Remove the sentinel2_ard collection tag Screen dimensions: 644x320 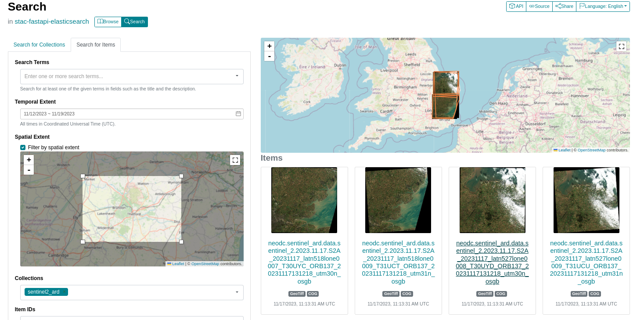pyautogui.click(x=65, y=292)
